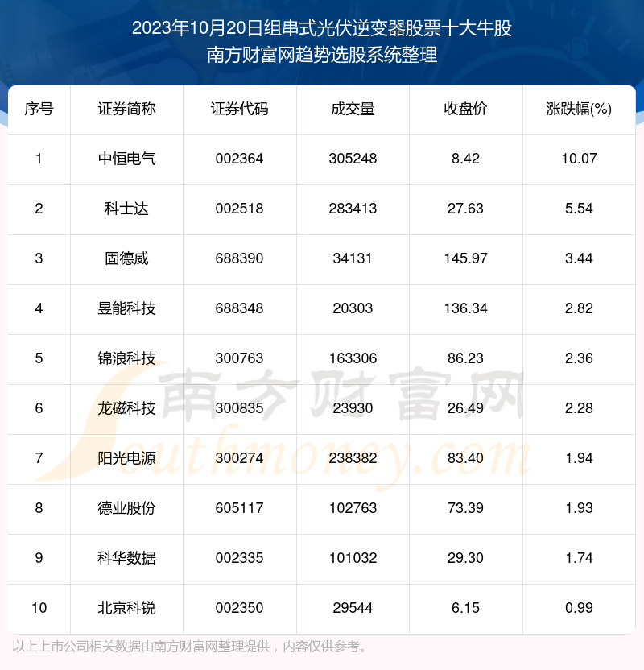Click volume value 34131
Screen dimensions: 644x670
click(x=353, y=258)
